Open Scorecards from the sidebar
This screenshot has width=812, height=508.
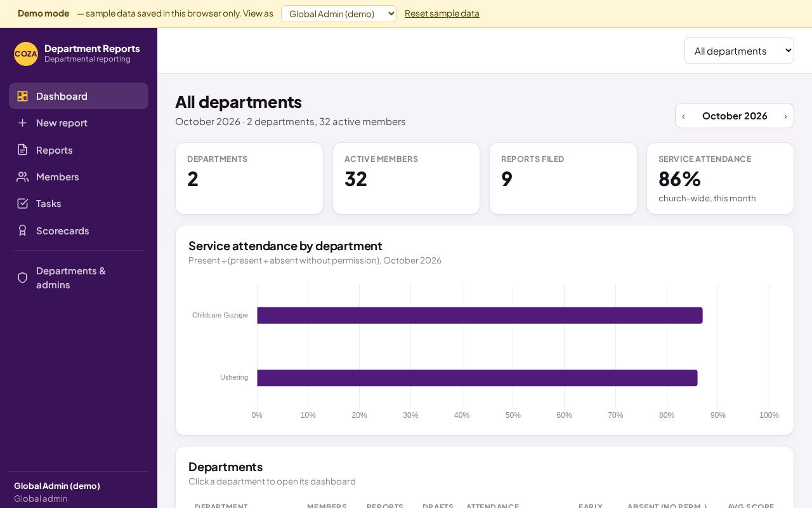pyautogui.click(x=79, y=231)
